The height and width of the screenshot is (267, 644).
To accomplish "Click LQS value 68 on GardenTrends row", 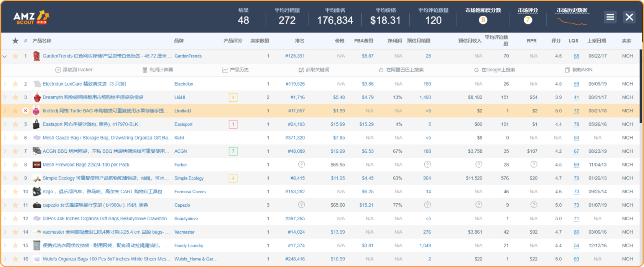I will tap(576, 56).
